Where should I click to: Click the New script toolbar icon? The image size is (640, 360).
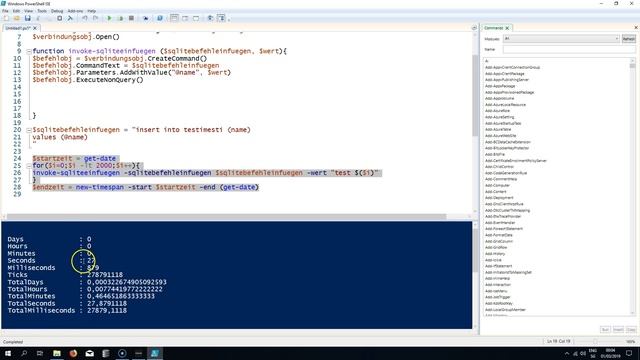(6, 18)
